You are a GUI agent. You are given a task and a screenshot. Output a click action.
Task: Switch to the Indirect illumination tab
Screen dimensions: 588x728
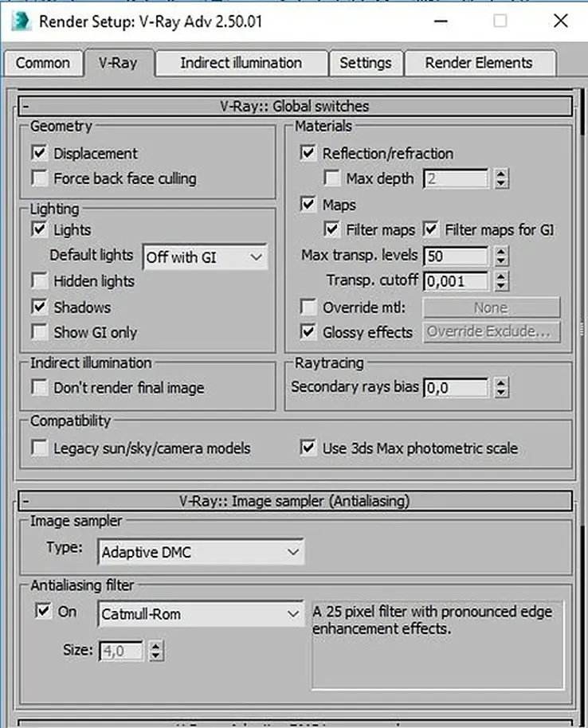241,63
